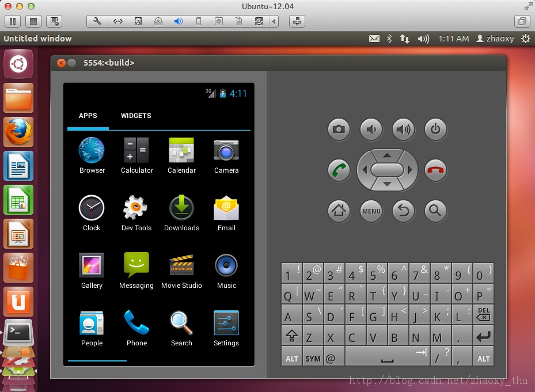Click the emulator MENU button
This screenshot has height=392, width=535.
click(371, 211)
